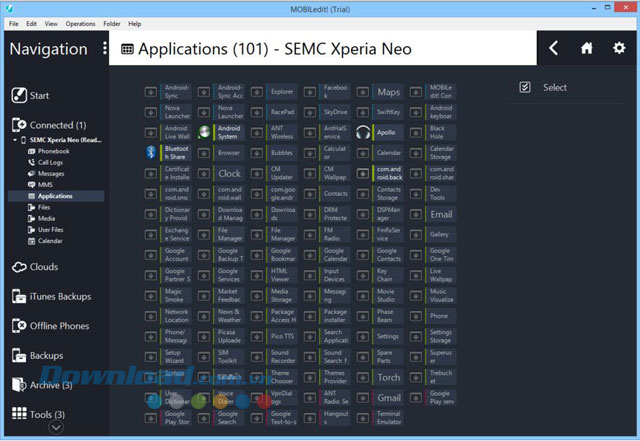Click the Gmail application tile

(x=389, y=397)
